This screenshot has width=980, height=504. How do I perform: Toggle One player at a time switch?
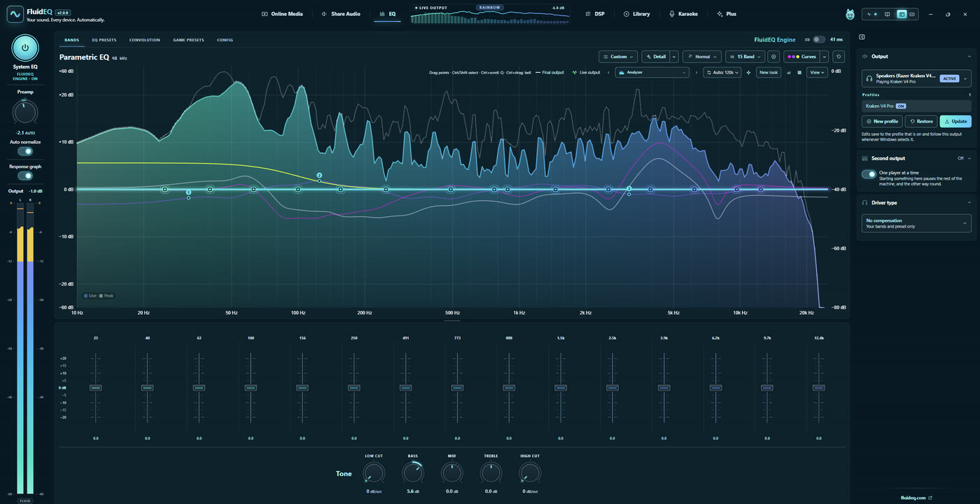pos(869,174)
